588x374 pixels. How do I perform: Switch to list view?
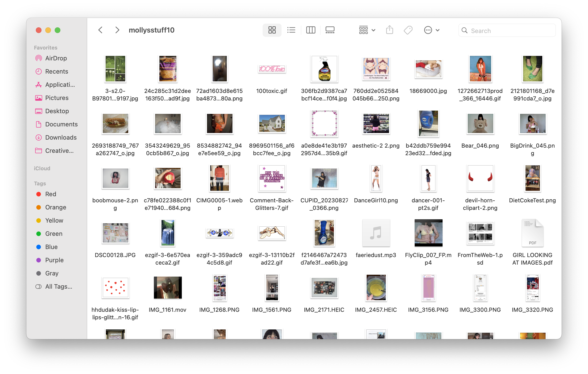click(x=291, y=30)
